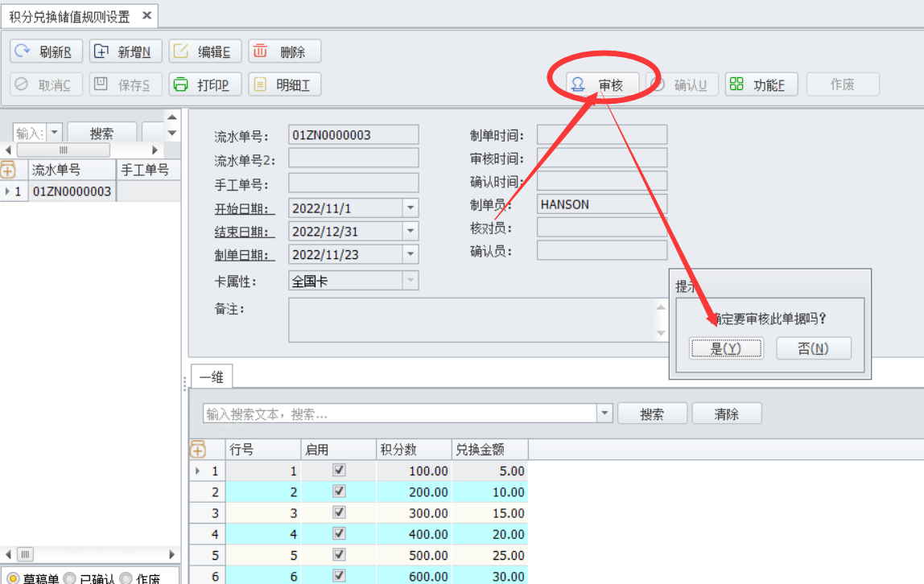Viewport: 924px width, 584px height.
Task: Switch to the 一维 tab
Action: point(211,376)
